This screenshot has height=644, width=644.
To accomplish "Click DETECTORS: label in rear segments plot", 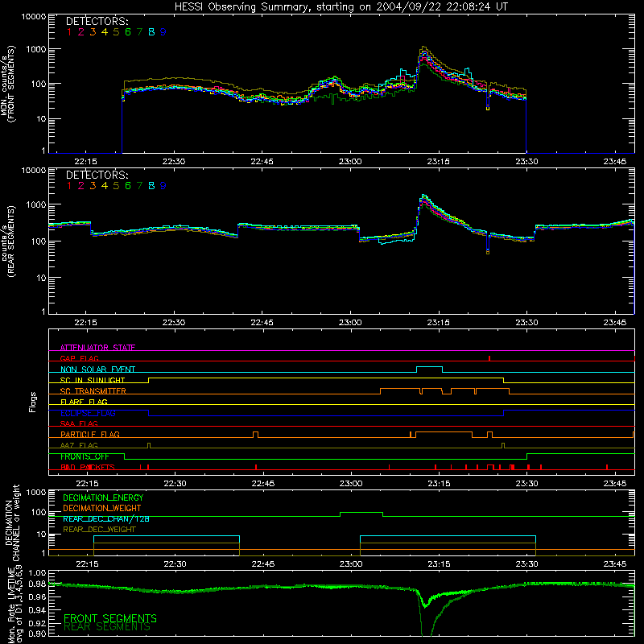I will [x=97, y=175].
